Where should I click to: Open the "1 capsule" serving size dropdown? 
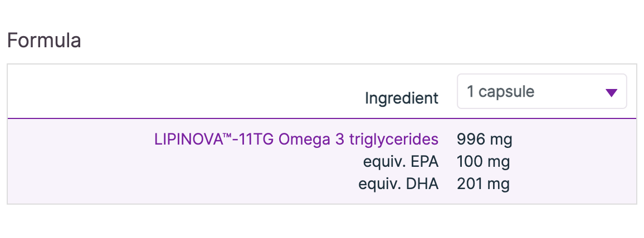tap(541, 92)
